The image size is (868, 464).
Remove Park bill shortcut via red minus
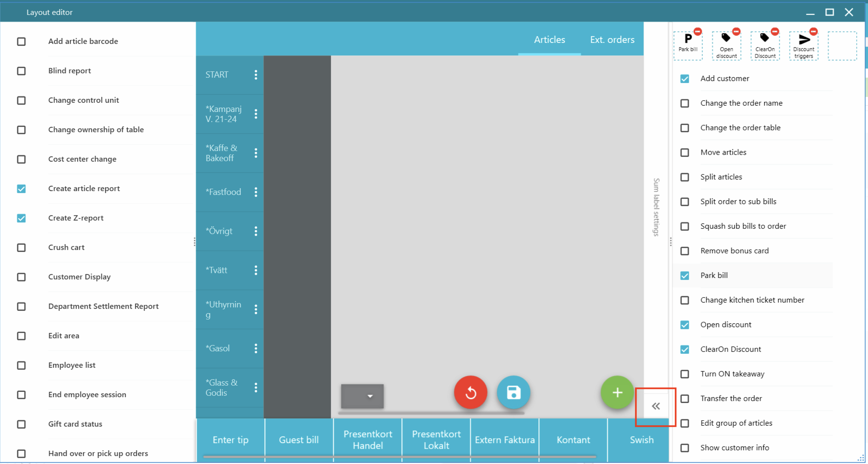point(697,32)
